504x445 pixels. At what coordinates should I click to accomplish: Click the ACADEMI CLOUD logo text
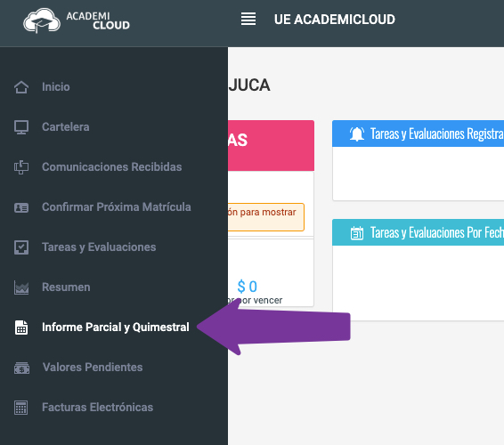[x=98, y=20]
